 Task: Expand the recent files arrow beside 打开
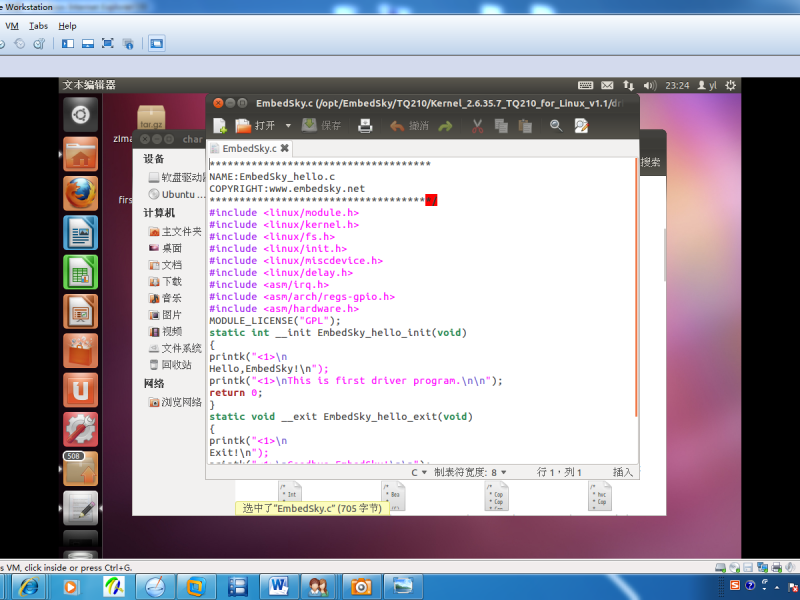click(x=288, y=126)
